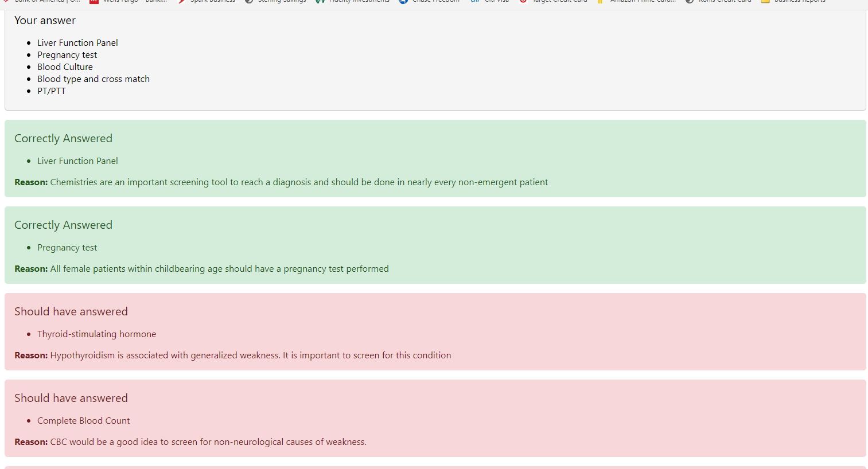868x469 pixels.
Task: Click the reason about childbearing age patients
Action: [x=201, y=269]
